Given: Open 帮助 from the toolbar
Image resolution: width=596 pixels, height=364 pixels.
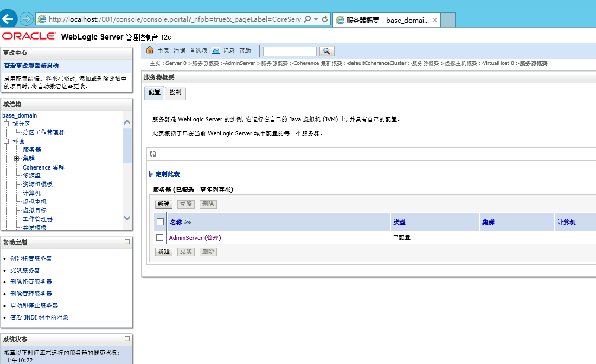Looking at the screenshot, I should tap(245, 50).
